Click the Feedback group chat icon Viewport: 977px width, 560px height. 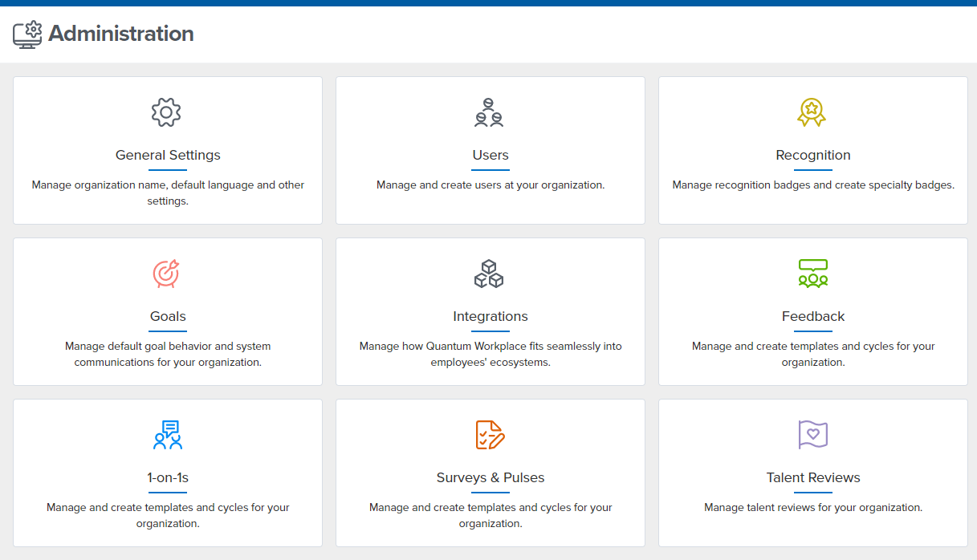(x=813, y=274)
